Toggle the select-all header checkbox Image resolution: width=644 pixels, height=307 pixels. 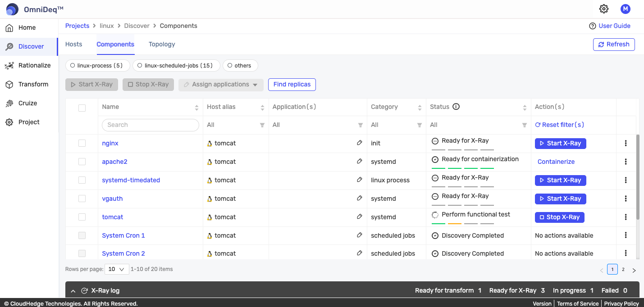(82, 108)
